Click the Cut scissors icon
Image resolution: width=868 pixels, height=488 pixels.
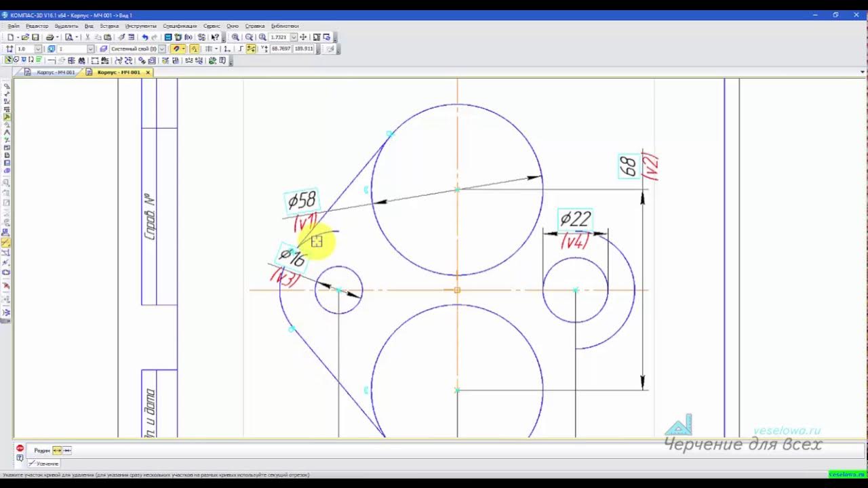pos(87,37)
